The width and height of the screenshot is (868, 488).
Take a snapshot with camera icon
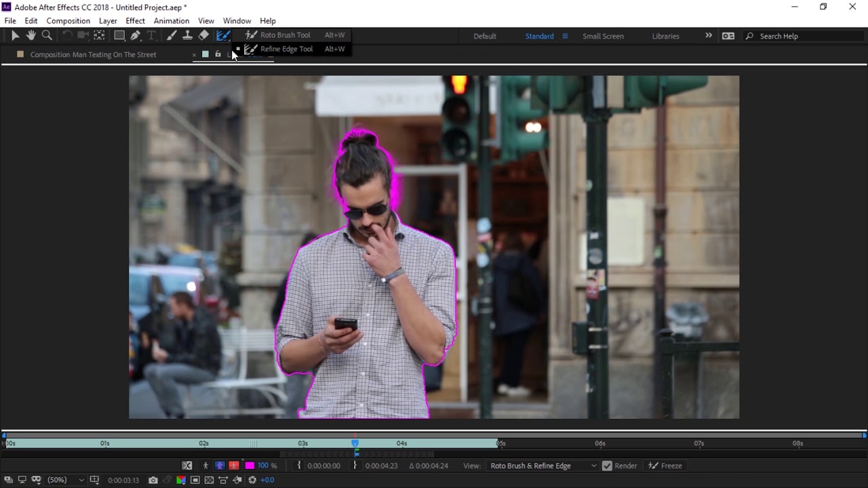click(x=153, y=480)
